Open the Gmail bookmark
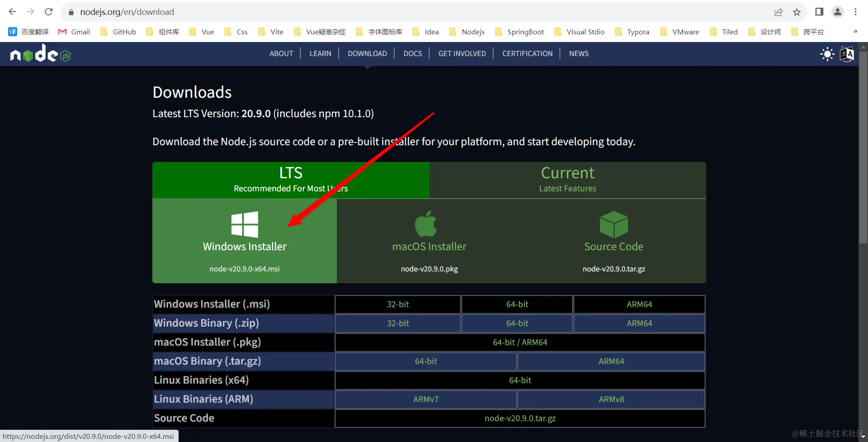Screen dimensions: 868x442 click(74, 32)
